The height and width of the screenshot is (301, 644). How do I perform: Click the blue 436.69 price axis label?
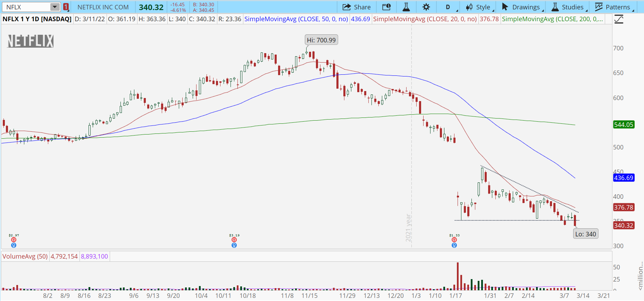pyautogui.click(x=624, y=178)
